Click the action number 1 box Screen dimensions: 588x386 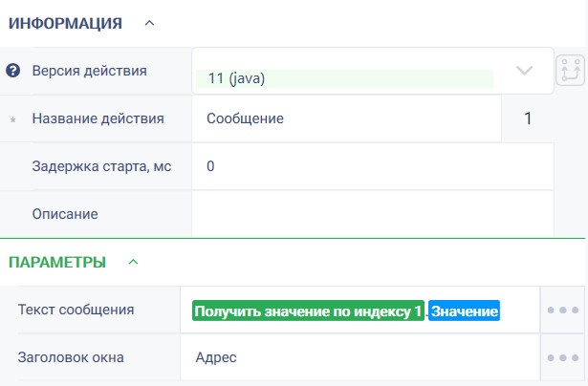tap(528, 118)
